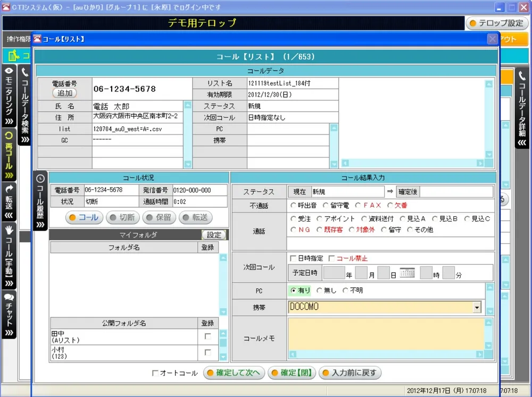Select PC 有り radio option
Viewport: 532px width, 397px height.
(x=293, y=291)
